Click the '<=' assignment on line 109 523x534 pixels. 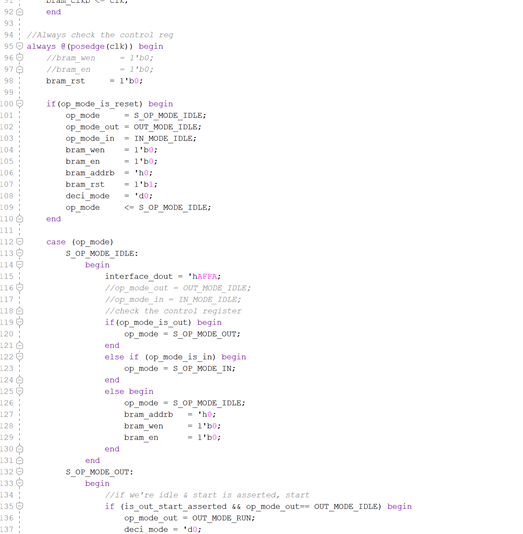129,207
